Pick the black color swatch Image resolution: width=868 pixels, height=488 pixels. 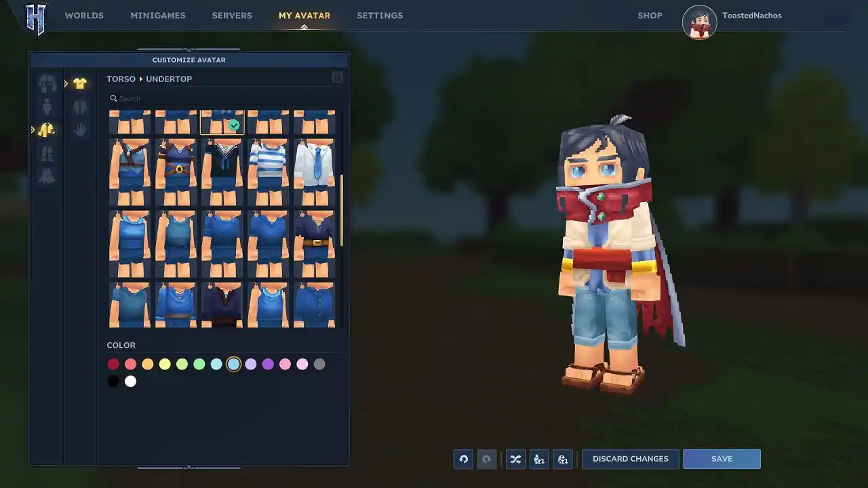pyautogui.click(x=113, y=381)
